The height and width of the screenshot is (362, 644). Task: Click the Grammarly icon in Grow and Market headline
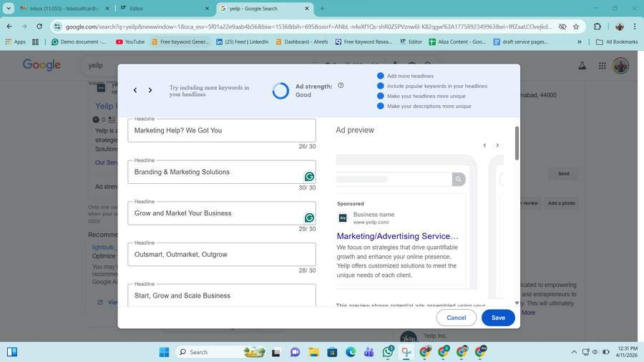(309, 217)
